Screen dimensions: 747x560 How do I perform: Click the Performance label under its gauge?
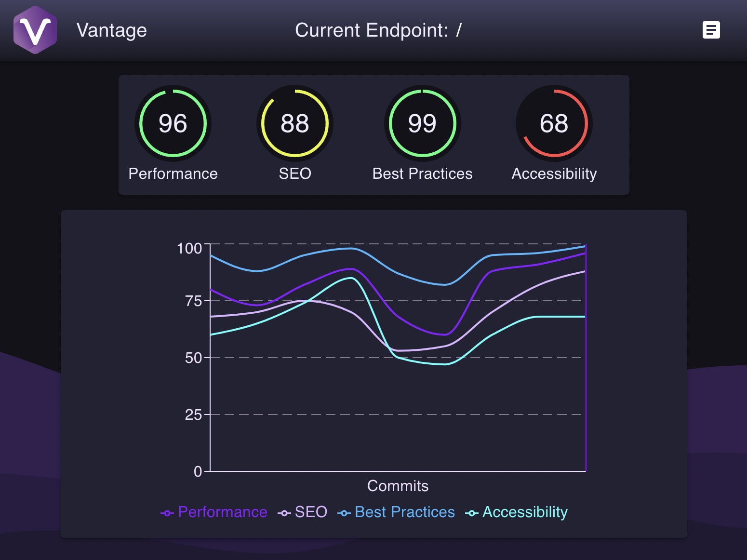point(173,173)
